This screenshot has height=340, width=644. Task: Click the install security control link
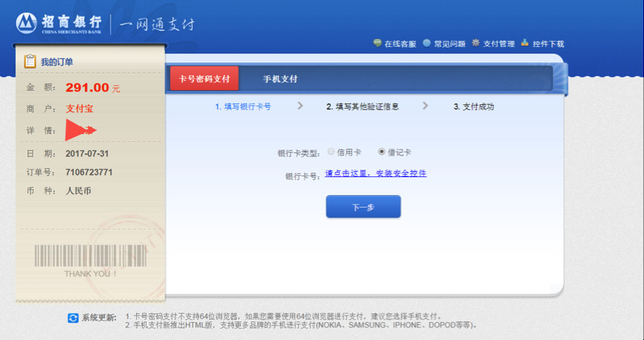click(x=376, y=173)
